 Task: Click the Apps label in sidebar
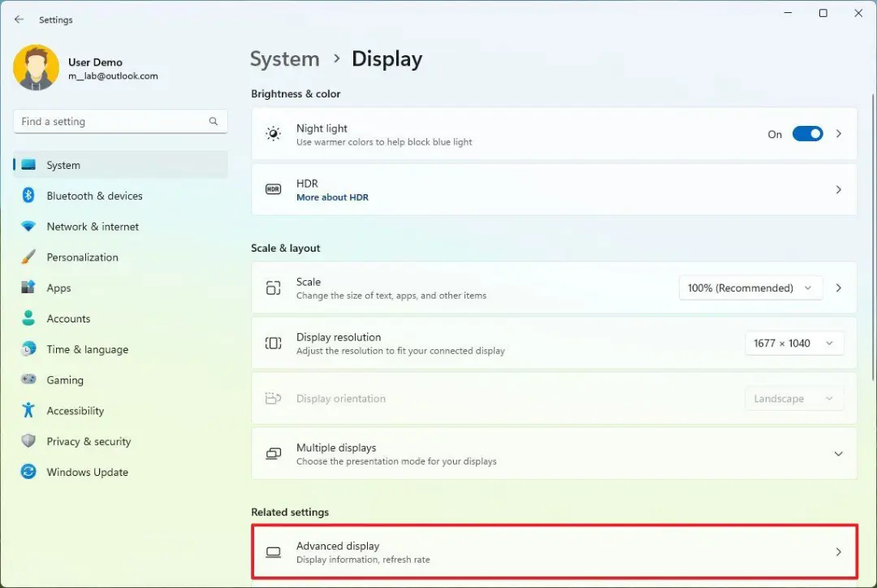point(58,288)
